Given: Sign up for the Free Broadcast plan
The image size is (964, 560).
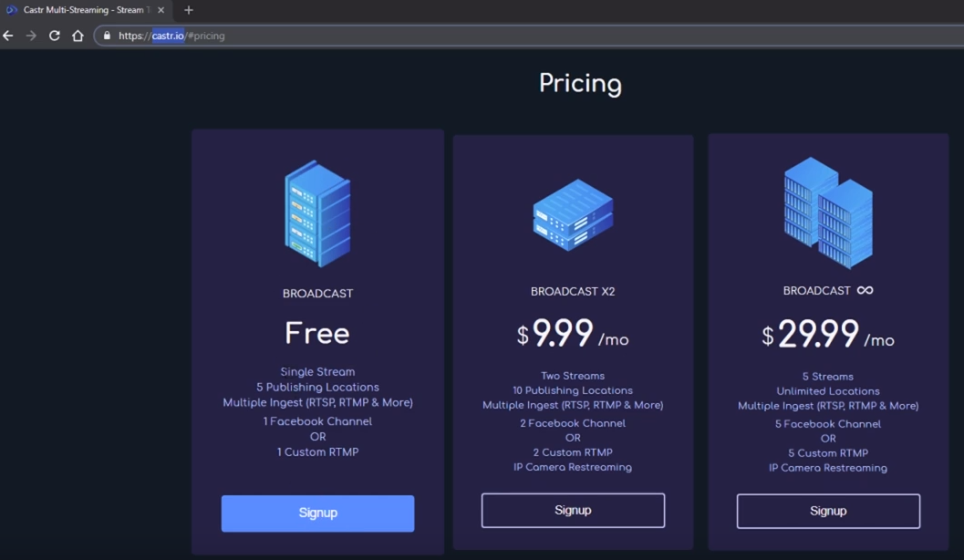Looking at the screenshot, I should pos(318,513).
